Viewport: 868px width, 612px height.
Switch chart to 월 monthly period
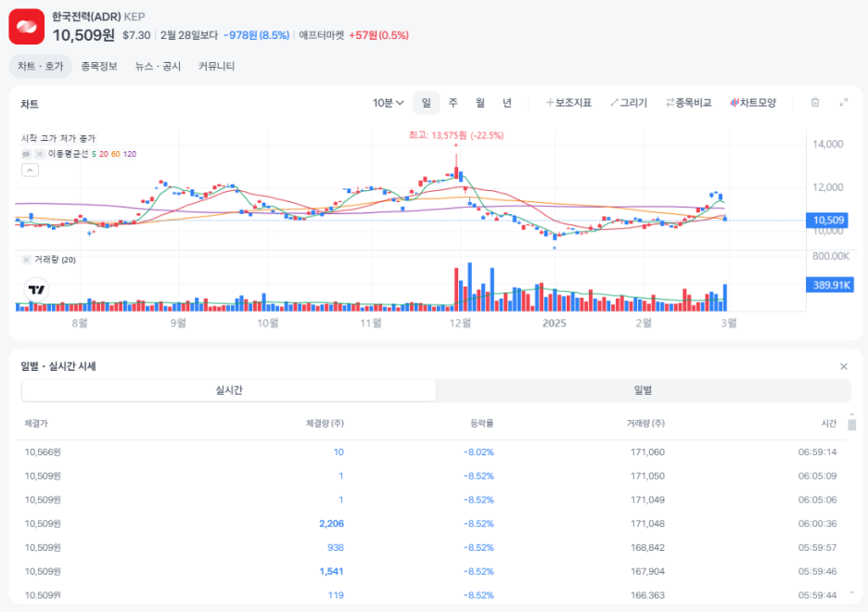pyautogui.click(x=480, y=103)
